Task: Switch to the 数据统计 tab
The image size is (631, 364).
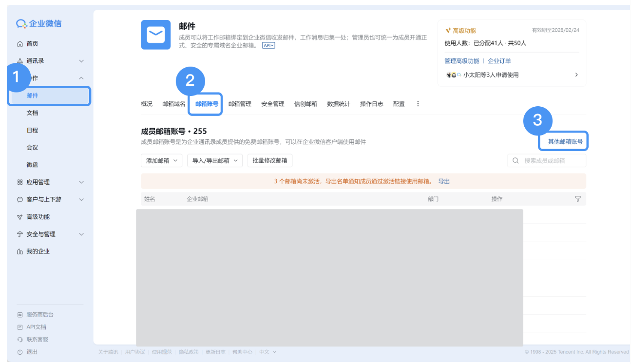Action: 338,103
